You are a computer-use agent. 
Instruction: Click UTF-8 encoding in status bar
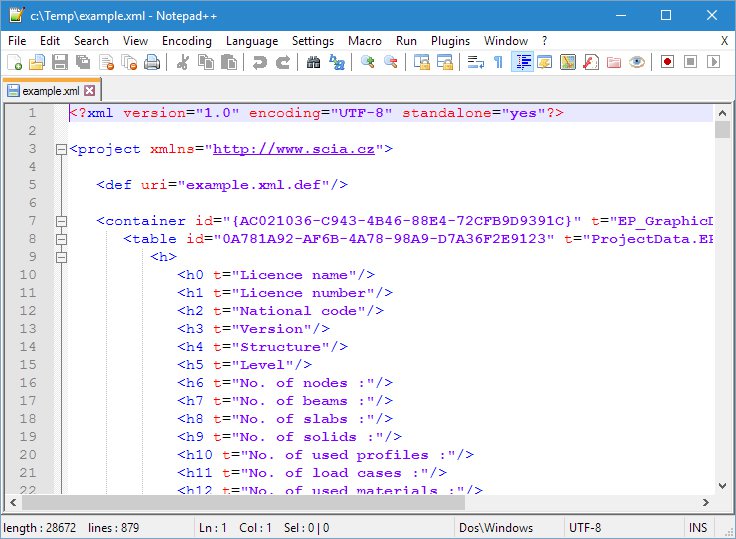pos(585,528)
